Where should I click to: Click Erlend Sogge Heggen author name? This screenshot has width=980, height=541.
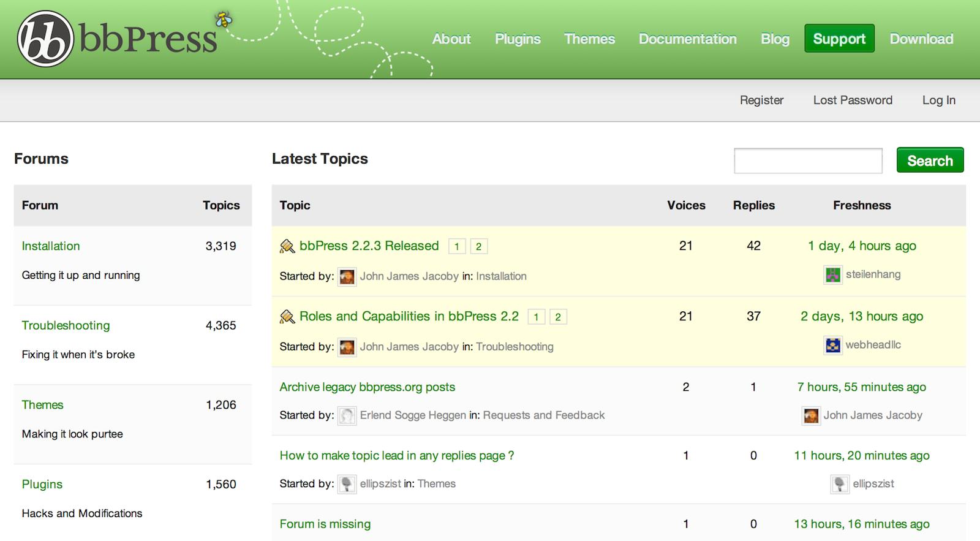click(x=413, y=415)
